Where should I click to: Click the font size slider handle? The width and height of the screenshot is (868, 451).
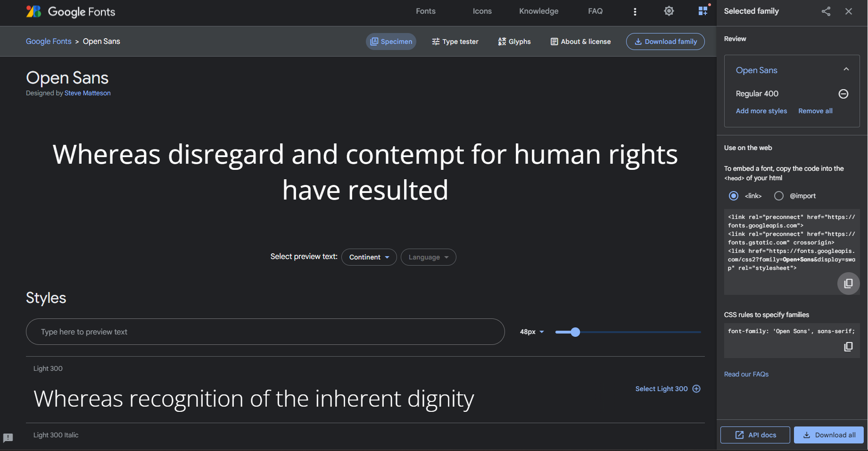pos(575,332)
